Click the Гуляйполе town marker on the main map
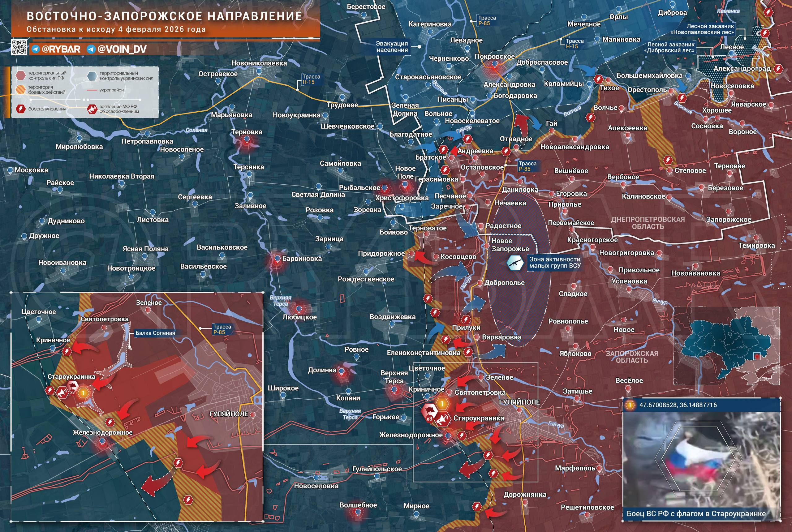 (519, 410)
